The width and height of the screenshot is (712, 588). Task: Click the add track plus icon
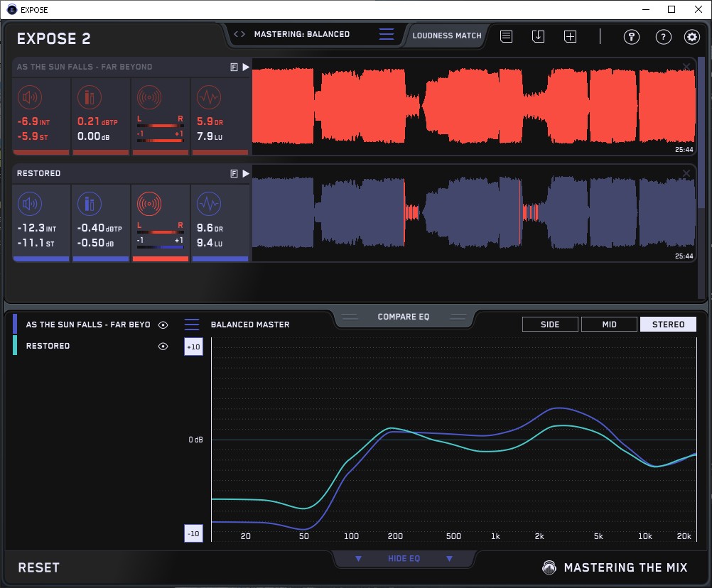pos(570,36)
